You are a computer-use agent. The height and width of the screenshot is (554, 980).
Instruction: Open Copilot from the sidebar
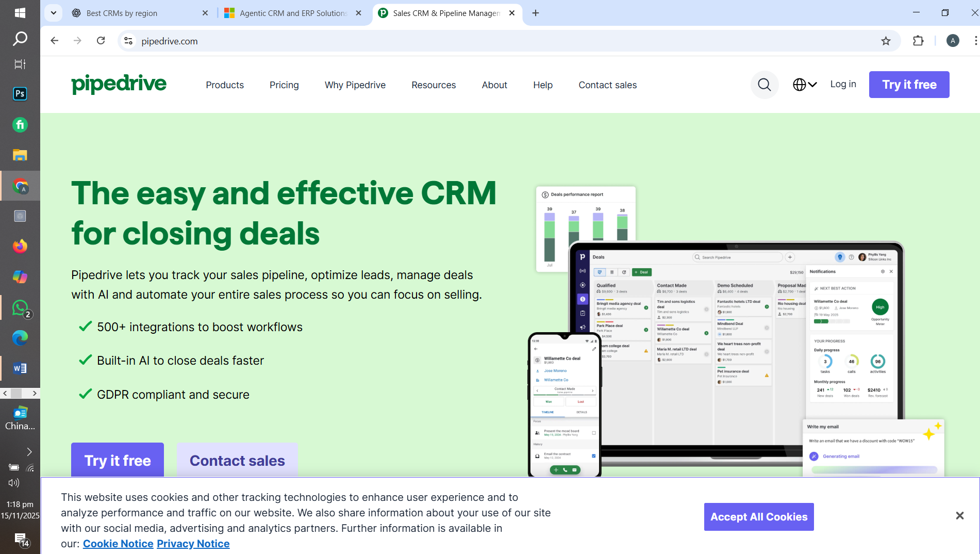20,277
